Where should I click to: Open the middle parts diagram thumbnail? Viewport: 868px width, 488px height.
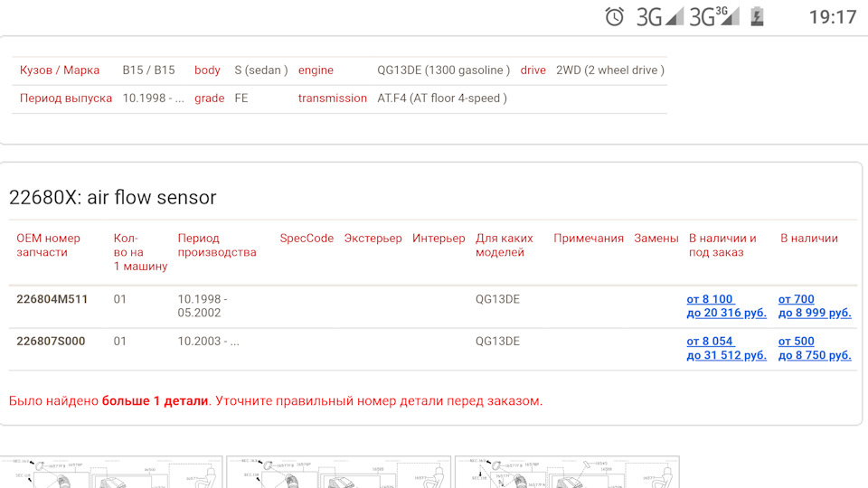(x=339, y=472)
